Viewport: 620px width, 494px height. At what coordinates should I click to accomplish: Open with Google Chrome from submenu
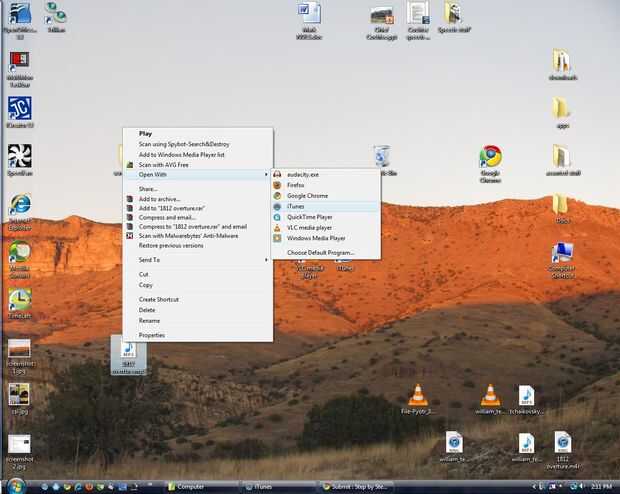click(x=326, y=196)
